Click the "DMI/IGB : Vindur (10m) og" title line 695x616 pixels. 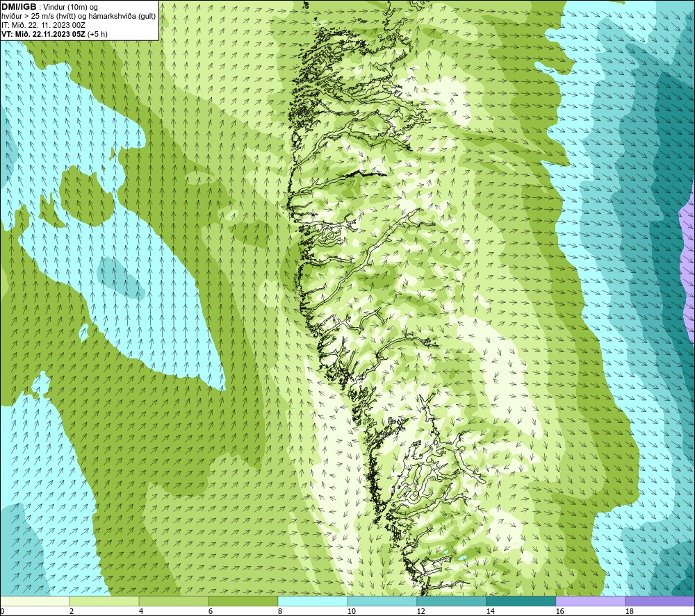pos(49,7)
